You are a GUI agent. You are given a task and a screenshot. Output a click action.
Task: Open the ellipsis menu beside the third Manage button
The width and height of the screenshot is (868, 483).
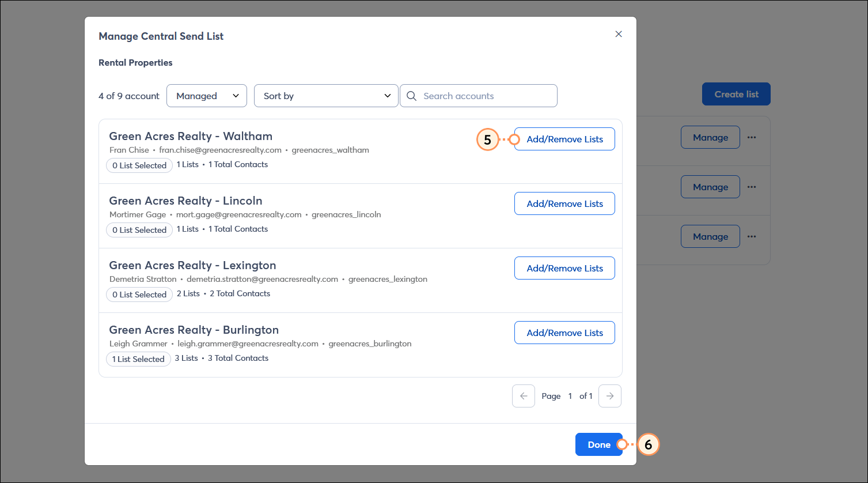tap(752, 236)
